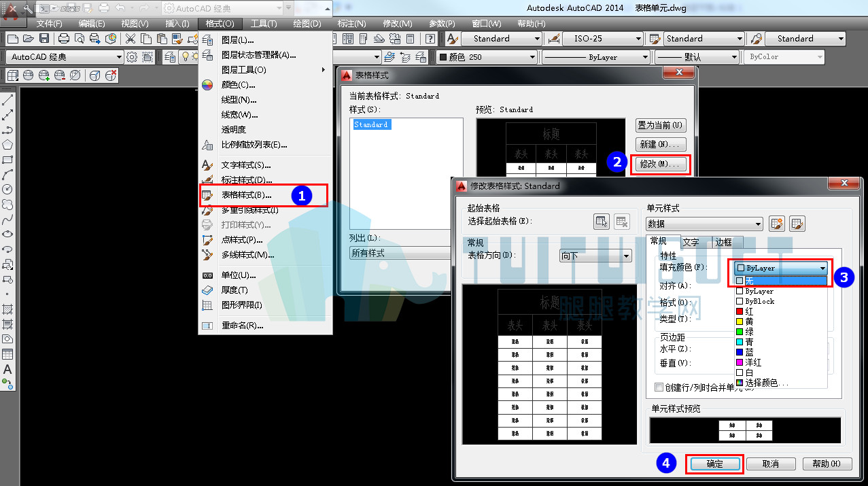
Task: Select the polygon tool in the left toolbar
Action: point(7,145)
